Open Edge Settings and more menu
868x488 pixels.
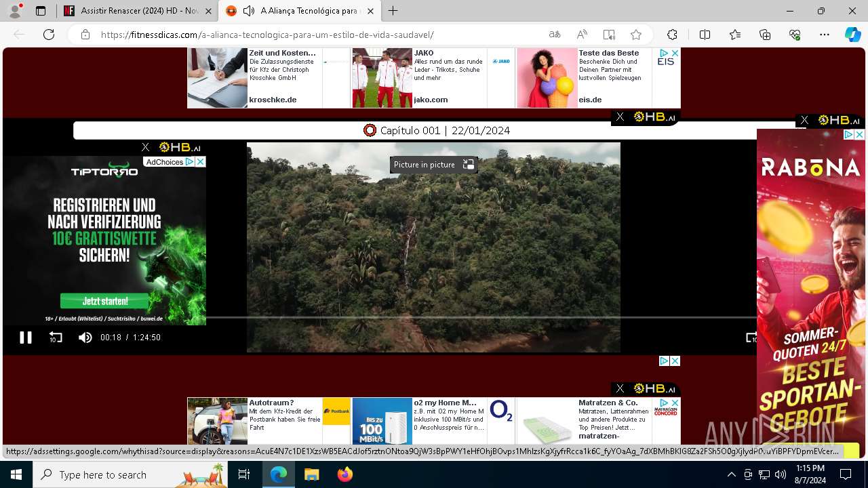coord(825,35)
